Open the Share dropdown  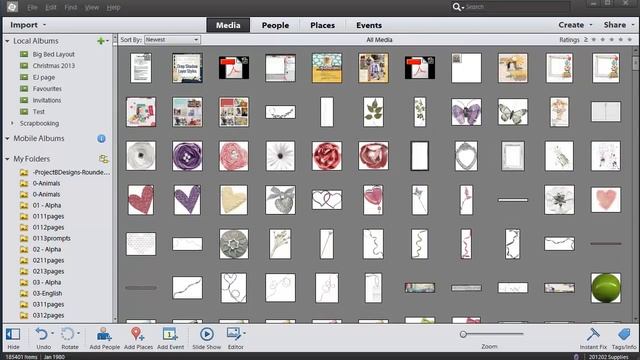618,25
